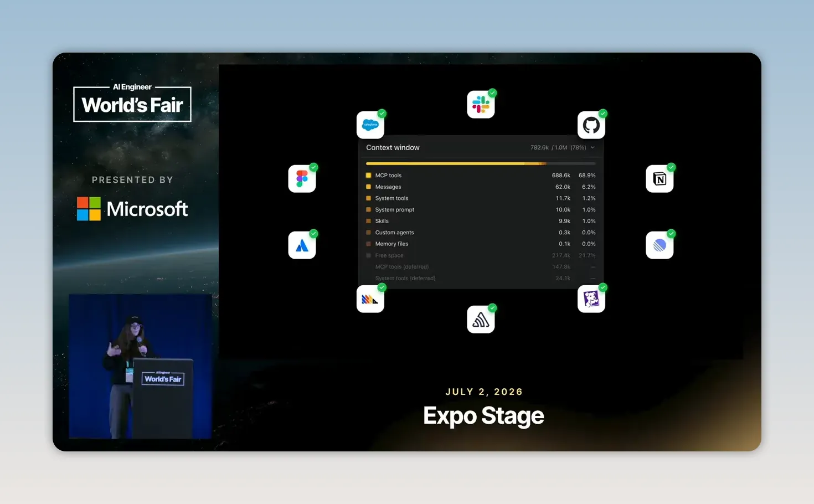This screenshot has width=814, height=504.
Task: Click the "Context window" panel title
Action: point(393,147)
